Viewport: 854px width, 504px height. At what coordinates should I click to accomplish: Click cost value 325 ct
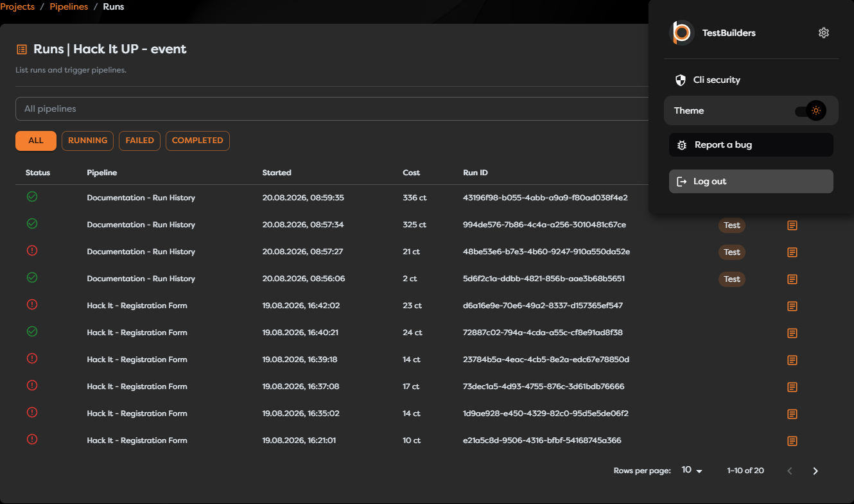coord(415,225)
